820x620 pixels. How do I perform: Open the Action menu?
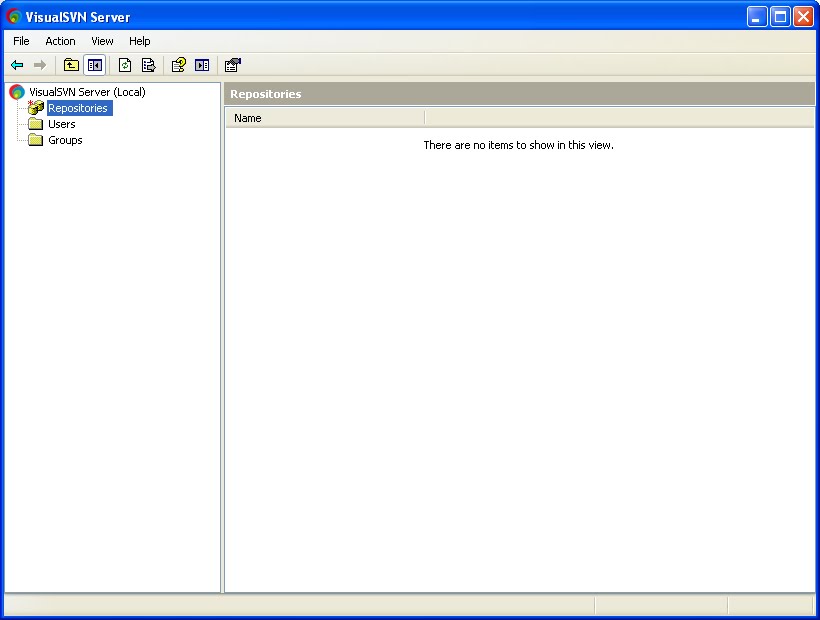coord(60,41)
